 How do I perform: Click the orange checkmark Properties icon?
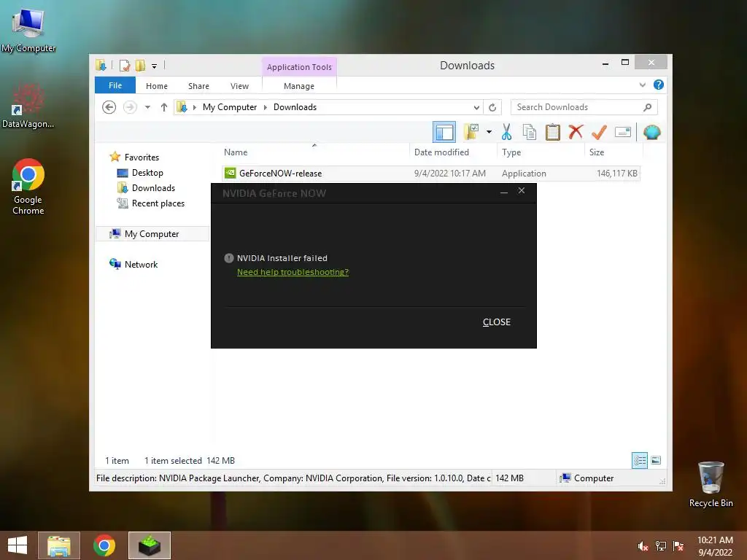click(x=599, y=133)
